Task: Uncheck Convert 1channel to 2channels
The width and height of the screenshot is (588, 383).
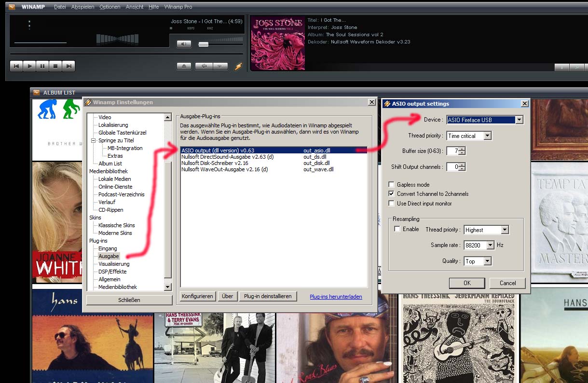Action: (392, 194)
